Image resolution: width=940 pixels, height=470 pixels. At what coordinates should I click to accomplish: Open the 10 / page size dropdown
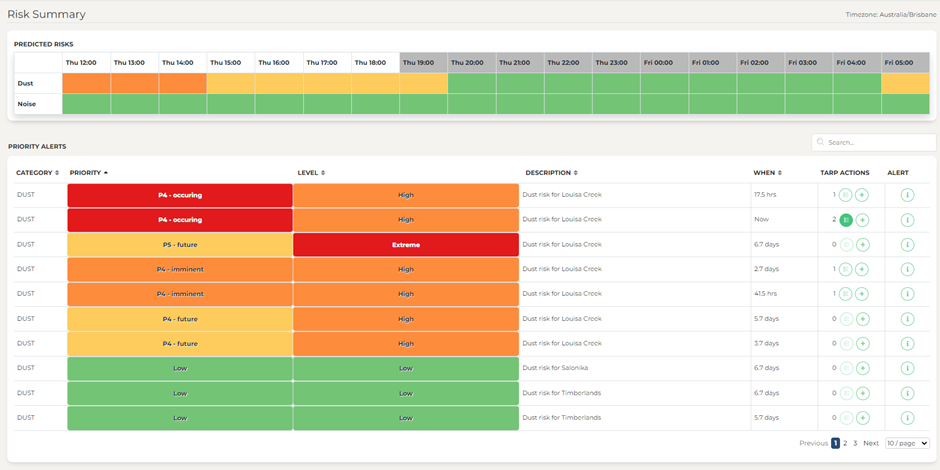(x=907, y=443)
